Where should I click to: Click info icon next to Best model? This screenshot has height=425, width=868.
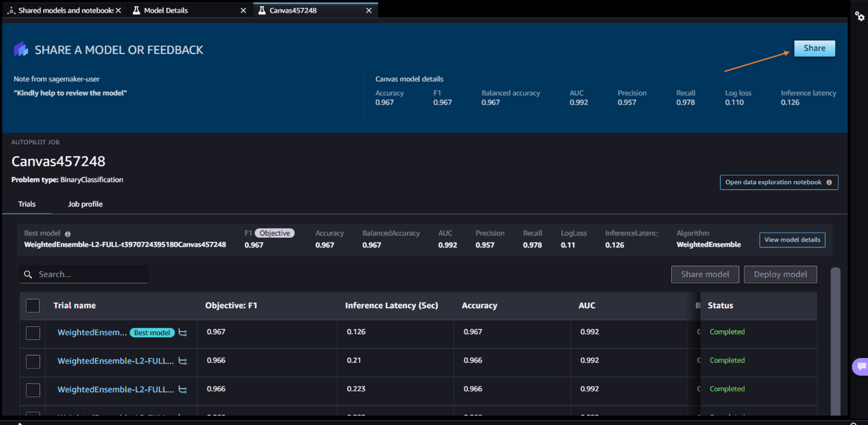pos(68,234)
